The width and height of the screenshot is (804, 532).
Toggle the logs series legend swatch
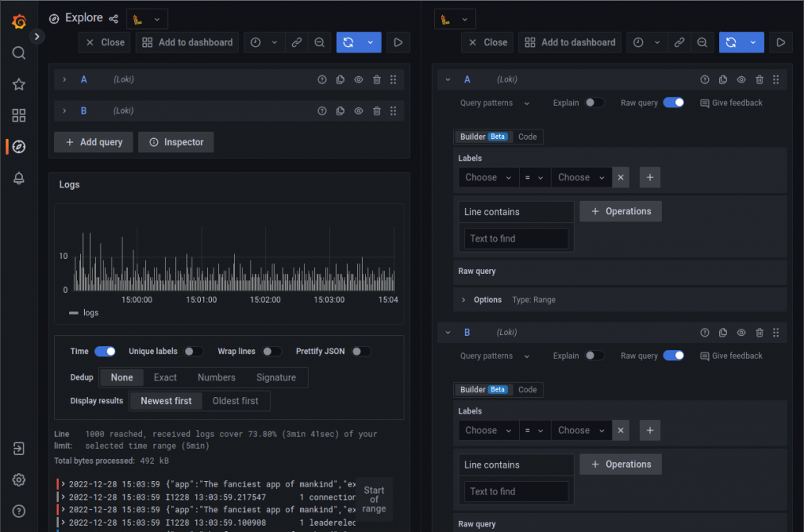pyautogui.click(x=74, y=312)
